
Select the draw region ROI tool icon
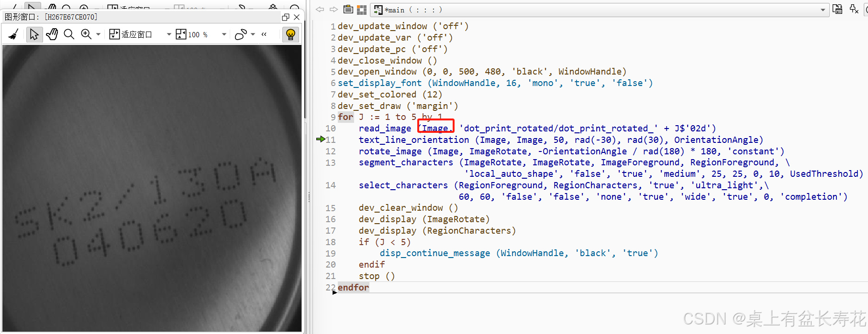click(241, 34)
